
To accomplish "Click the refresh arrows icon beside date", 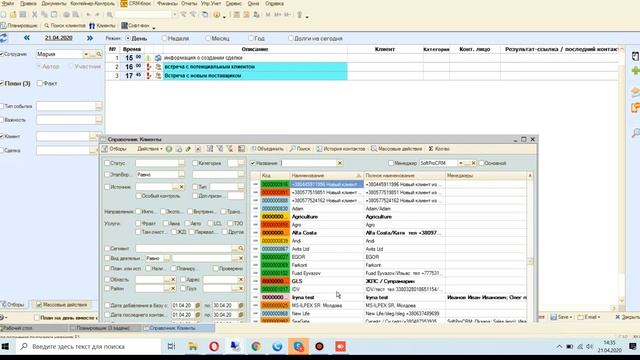I will coord(4,38).
